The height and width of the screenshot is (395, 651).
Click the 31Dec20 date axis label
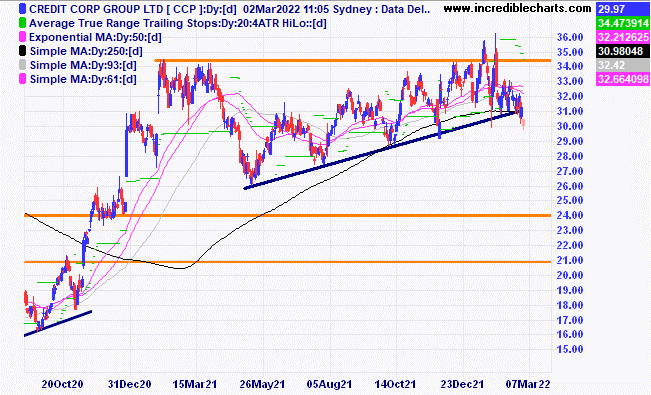click(x=130, y=384)
